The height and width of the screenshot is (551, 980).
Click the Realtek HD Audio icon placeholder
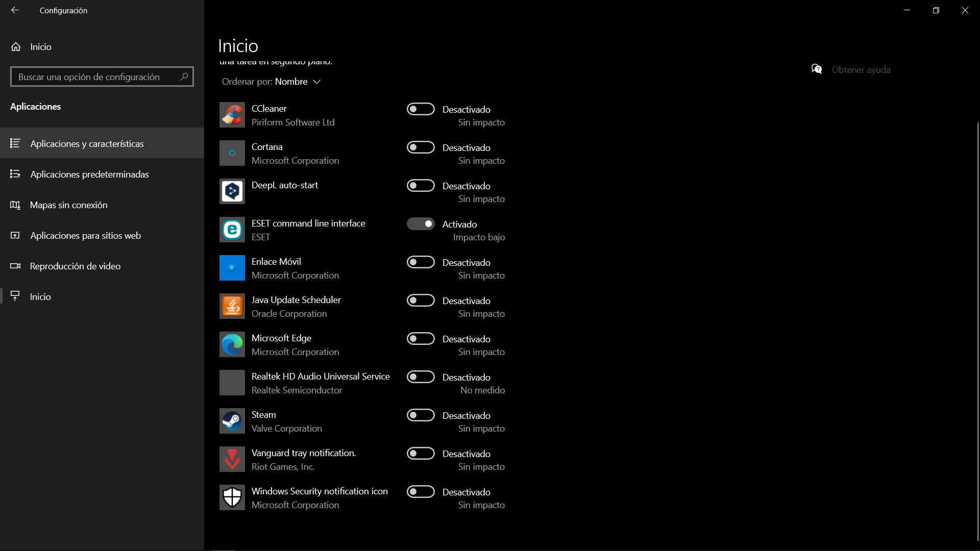232,383
